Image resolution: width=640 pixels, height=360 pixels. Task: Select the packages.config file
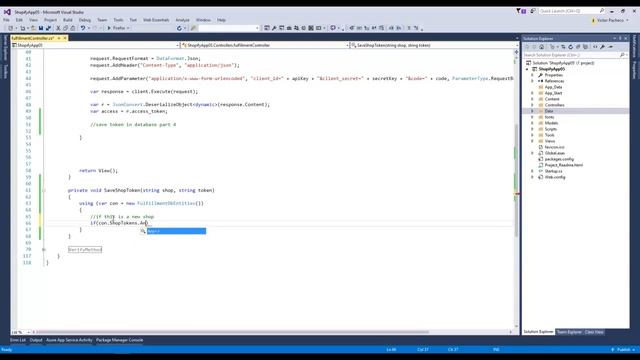point(559,159)
